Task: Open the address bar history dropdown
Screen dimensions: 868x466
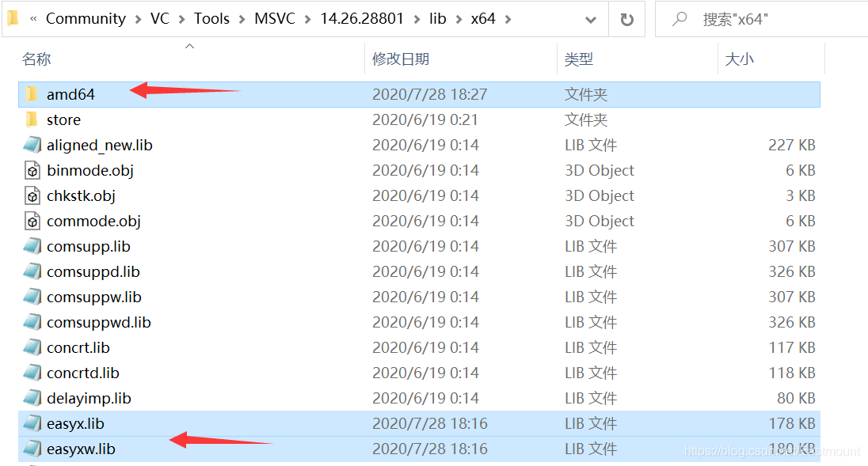Action: [x=591, y=20]
